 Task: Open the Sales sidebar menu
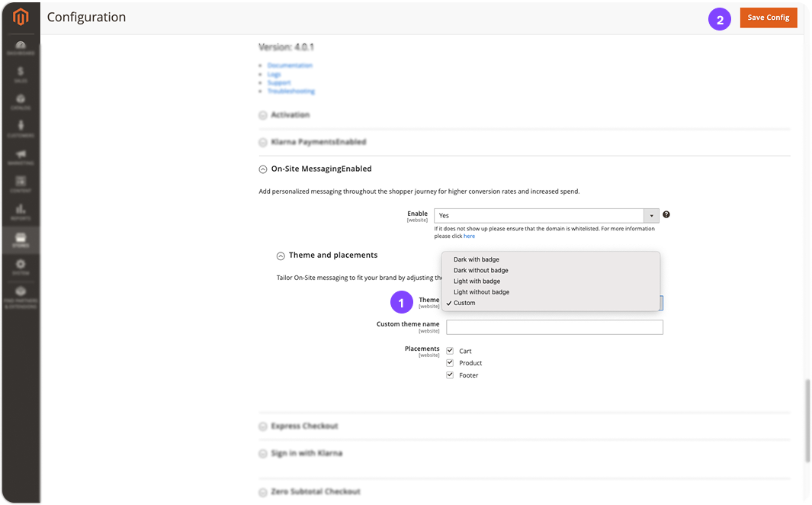[20, 75]
